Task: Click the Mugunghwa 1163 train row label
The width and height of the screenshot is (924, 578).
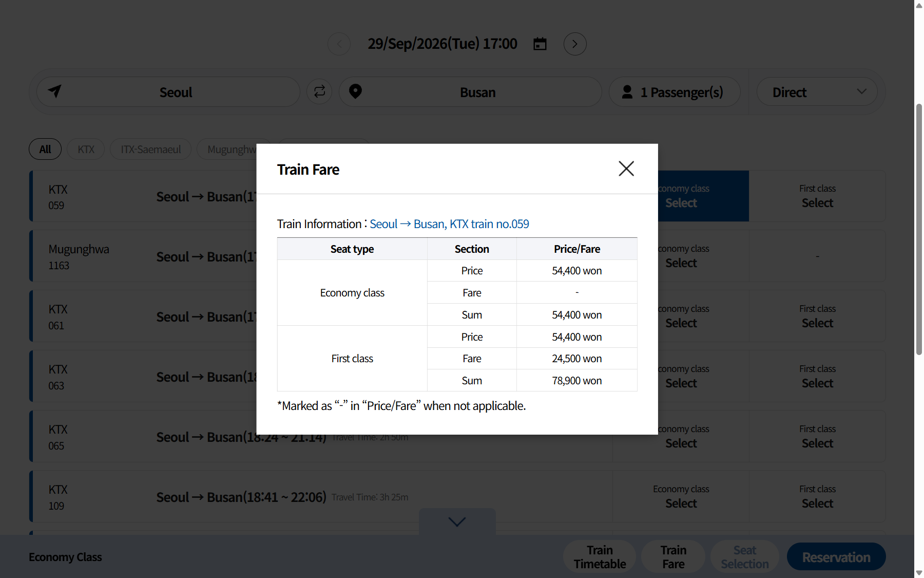Action: tap(79, 257)
